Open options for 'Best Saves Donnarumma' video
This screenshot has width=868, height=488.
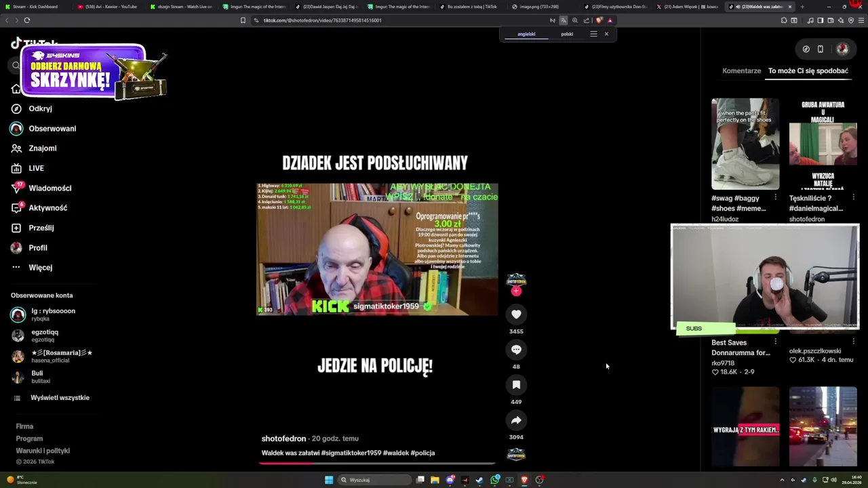775,342
